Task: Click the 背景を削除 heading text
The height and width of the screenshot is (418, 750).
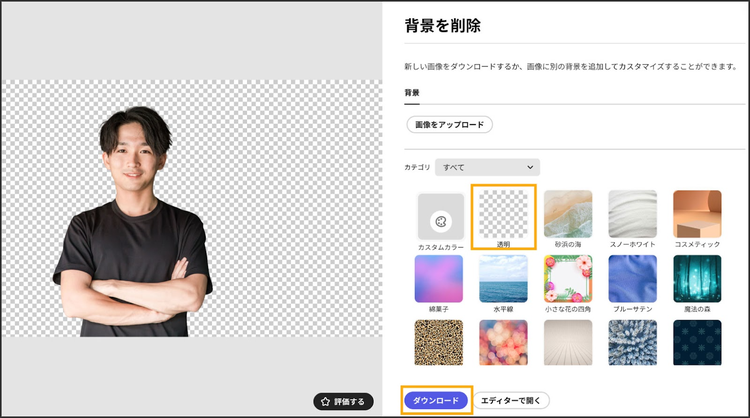Action: click(442, 25)
